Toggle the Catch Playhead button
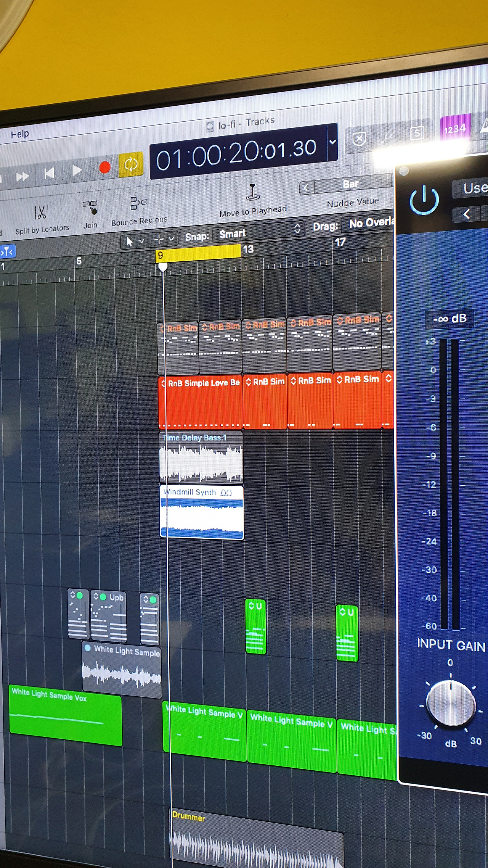 click(x=7, y=252)
